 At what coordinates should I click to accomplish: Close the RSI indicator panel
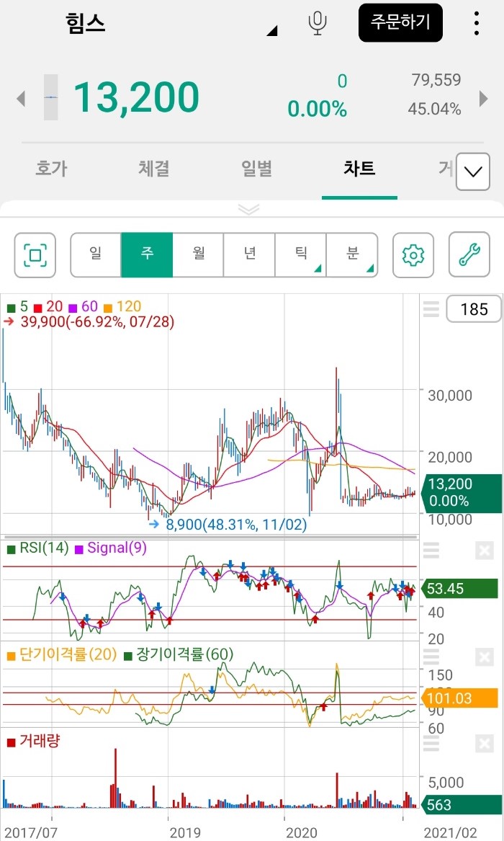coord(484,551)
